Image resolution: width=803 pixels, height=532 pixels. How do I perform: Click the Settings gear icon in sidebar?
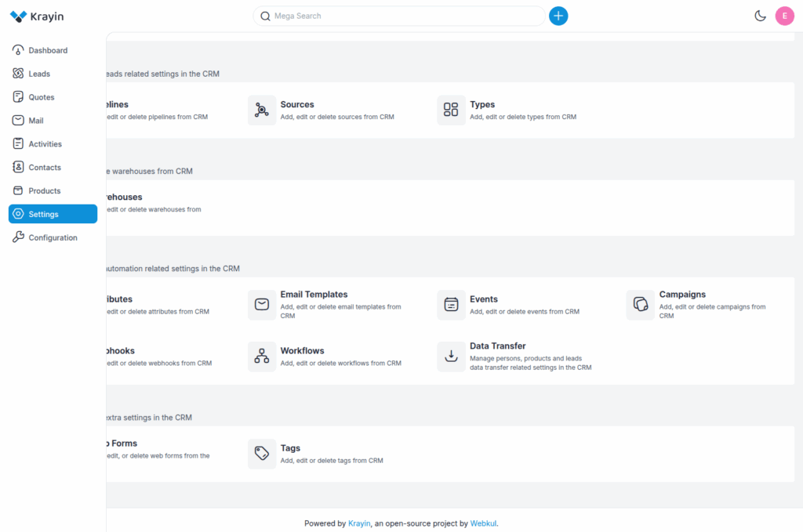[18, 214]
